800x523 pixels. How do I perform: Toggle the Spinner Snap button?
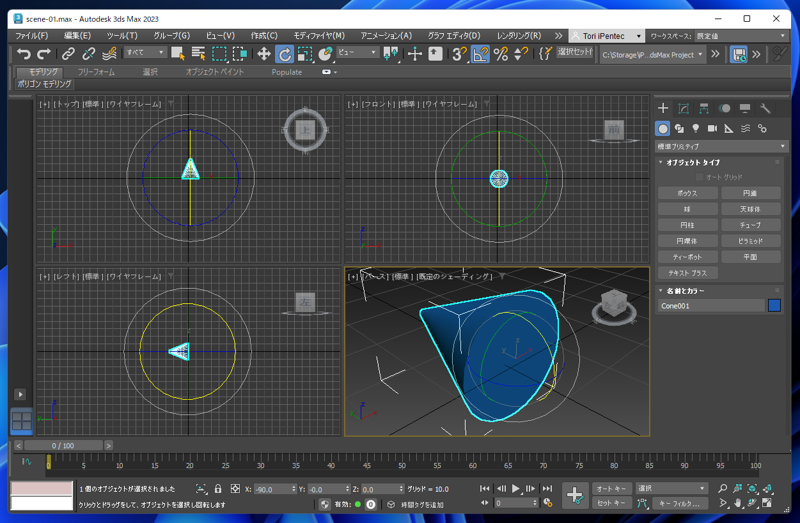coord(521,54)
